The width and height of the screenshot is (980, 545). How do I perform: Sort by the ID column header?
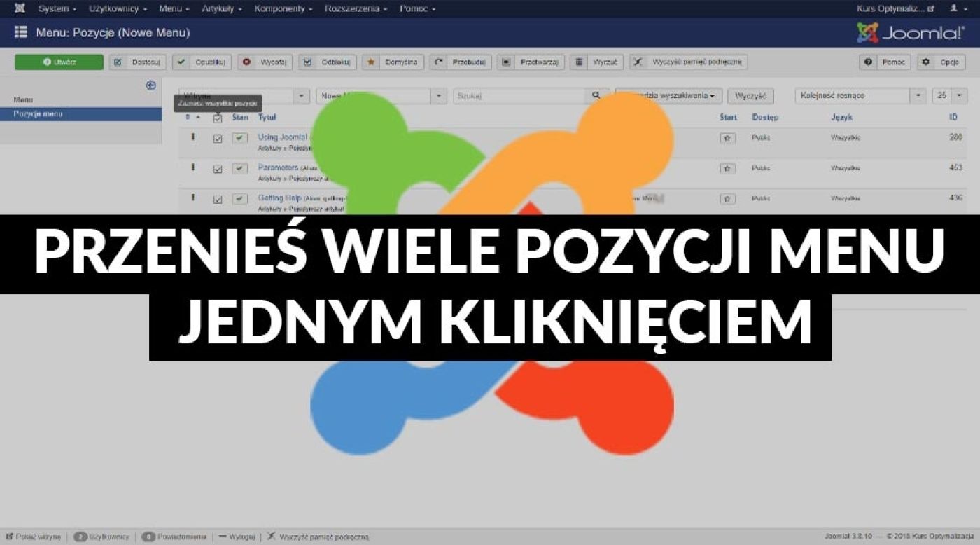pos(953,118)
